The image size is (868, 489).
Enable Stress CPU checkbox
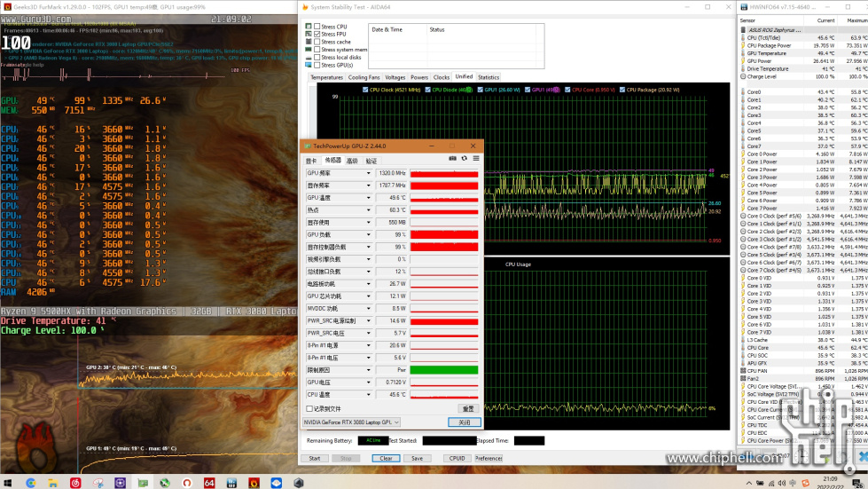317,26
